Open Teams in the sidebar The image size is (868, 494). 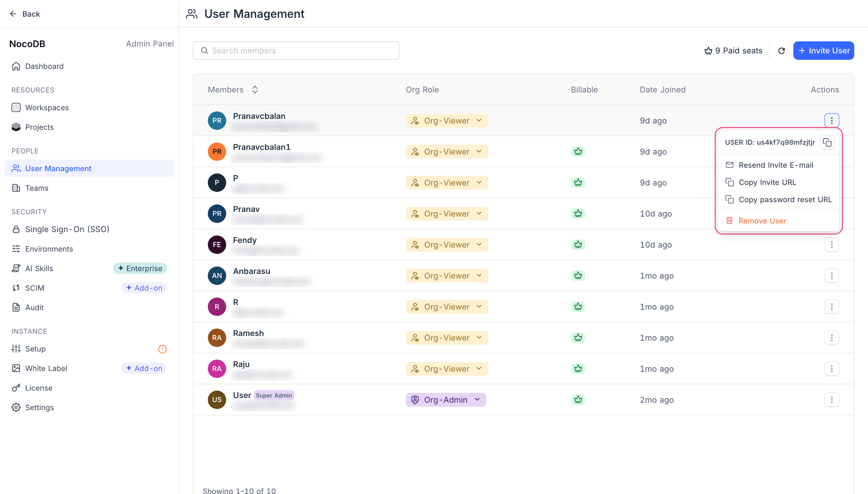click(89, 188)
